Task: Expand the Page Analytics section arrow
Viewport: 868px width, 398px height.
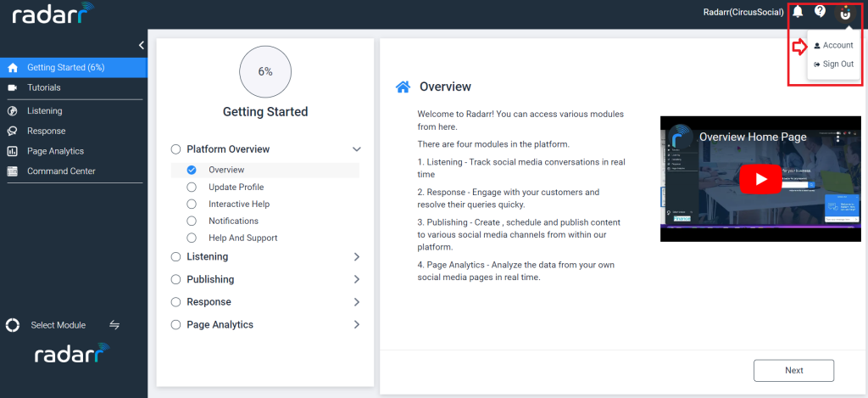Action: click(x=357, y=325)
